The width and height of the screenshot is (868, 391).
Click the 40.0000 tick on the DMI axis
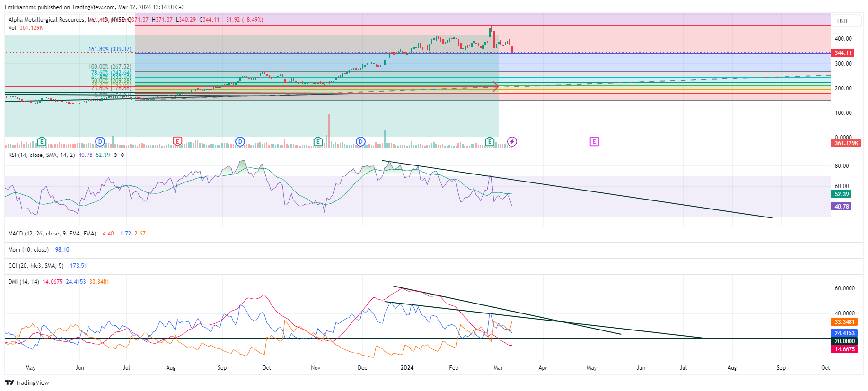(844, 313)
